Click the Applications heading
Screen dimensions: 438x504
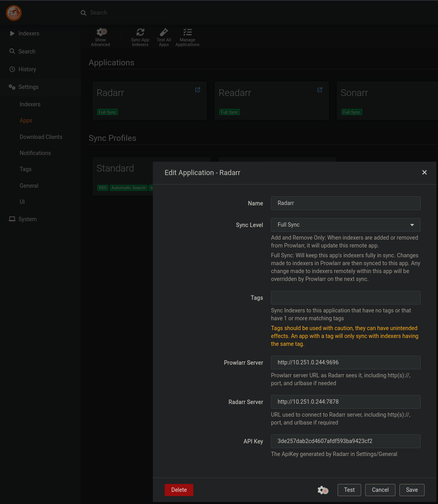(x=111, y=63)
